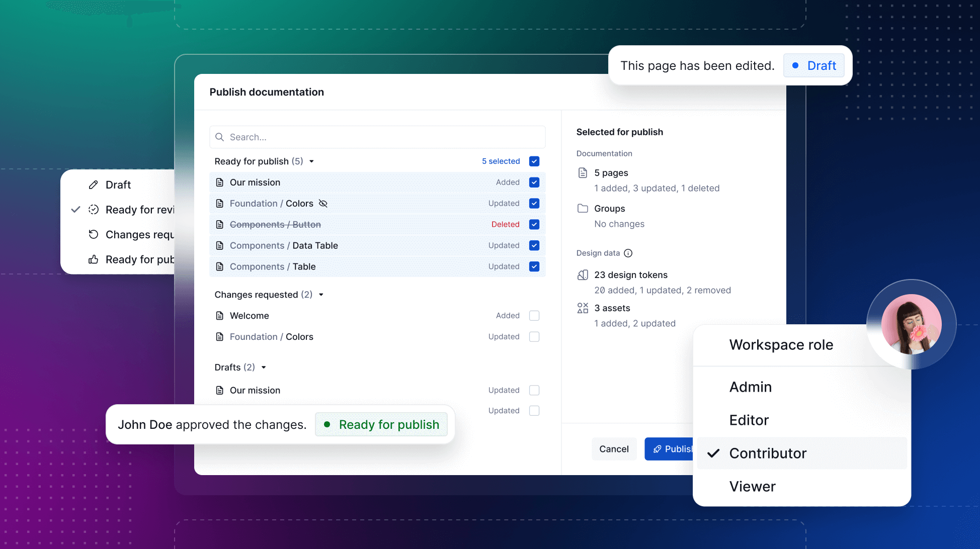Click the Cancel button
The image size is (980, 549).
click(x=614, y=448)
